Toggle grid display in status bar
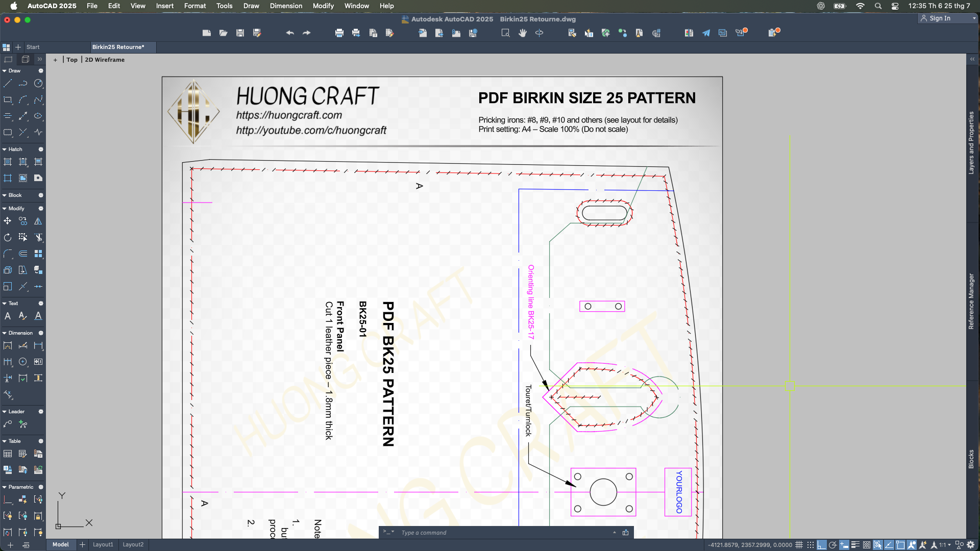This screenshot has width=980, height=551. click(x=799, y=545)
